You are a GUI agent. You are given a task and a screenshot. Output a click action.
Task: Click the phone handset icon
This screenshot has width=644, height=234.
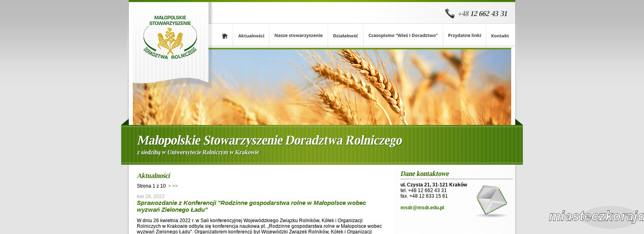coord(449,14)
